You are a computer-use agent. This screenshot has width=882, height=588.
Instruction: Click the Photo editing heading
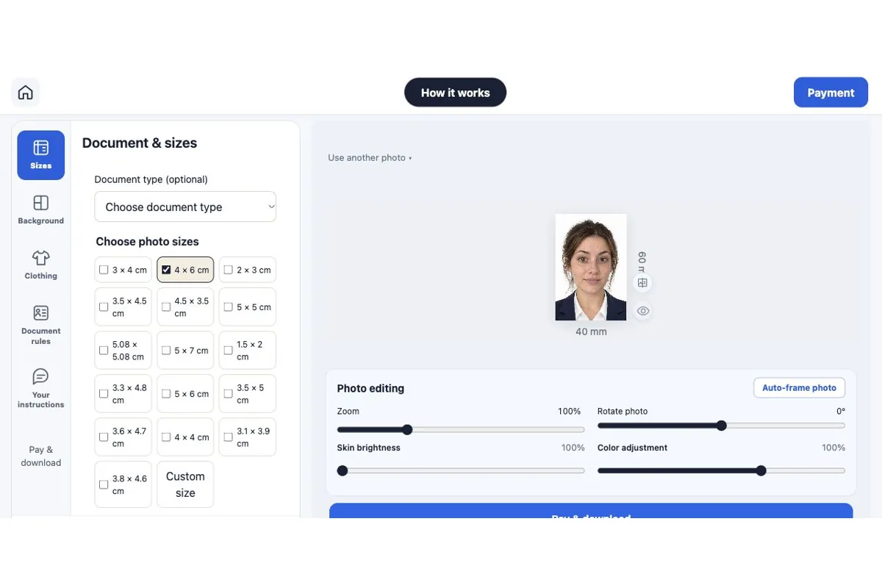(370, 388)
